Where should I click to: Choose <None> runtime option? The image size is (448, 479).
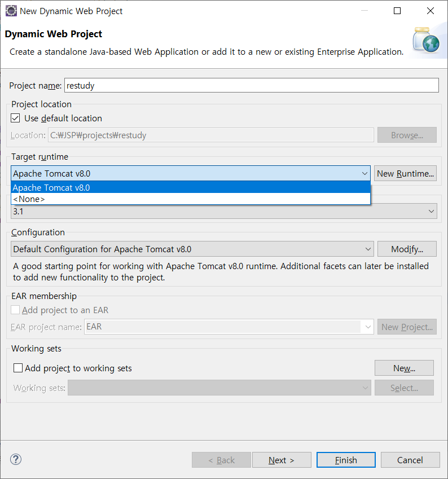(191, 199)
